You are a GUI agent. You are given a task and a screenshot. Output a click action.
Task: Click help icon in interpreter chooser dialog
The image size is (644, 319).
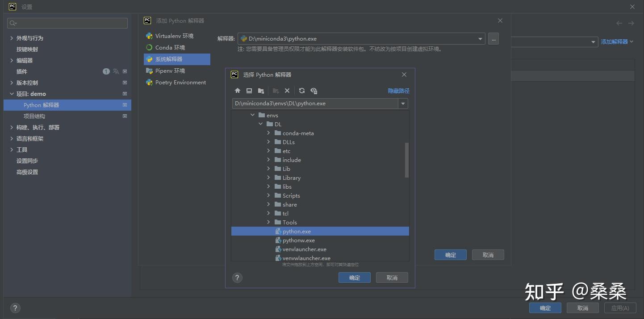click(x=238, y=278)
